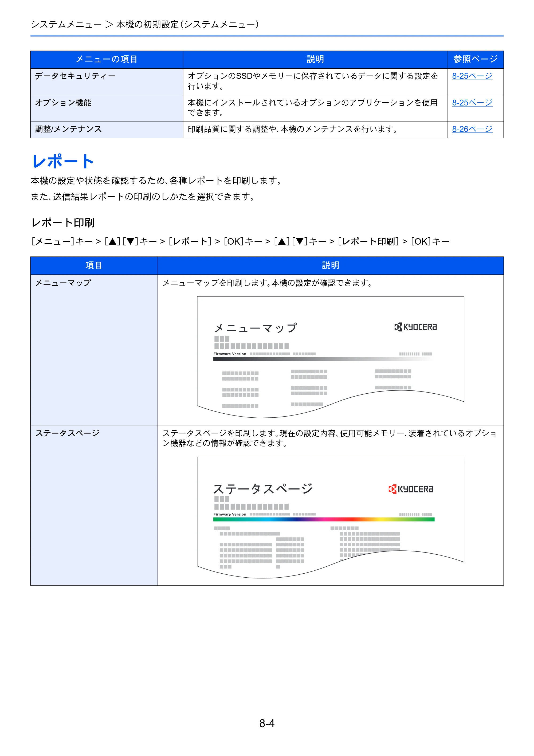Select the レポート section heading

(x=63, y=161)
